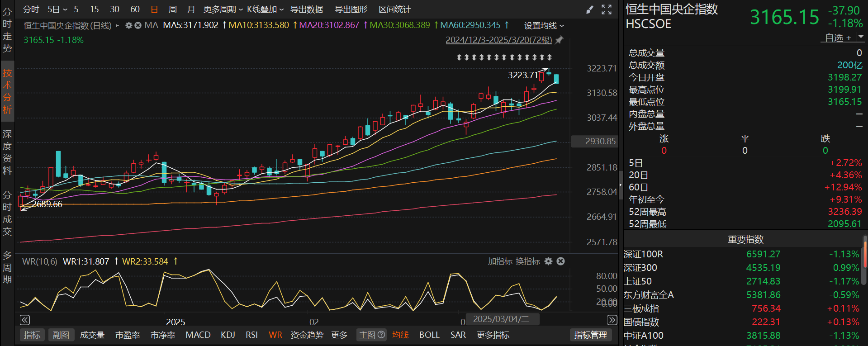The image size is (868, 346).
Task: Switch to 月 monthly K-line
Action: click(x=191, y=9)
